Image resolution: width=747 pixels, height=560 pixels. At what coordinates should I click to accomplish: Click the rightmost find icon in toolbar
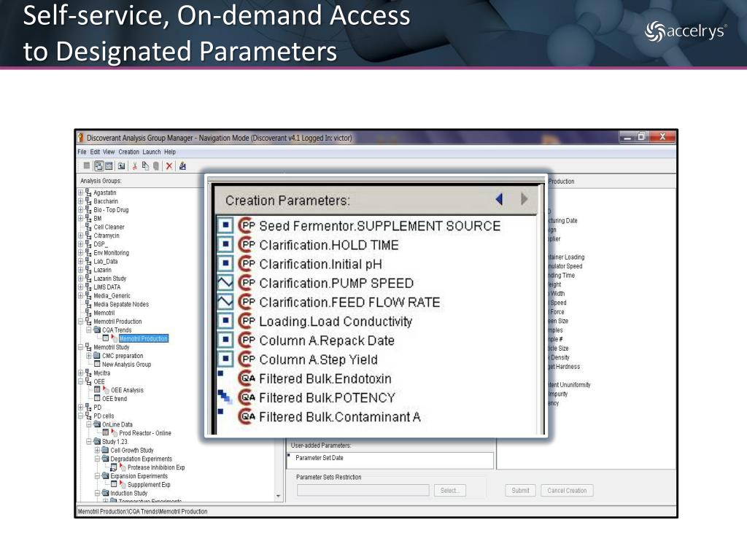[x=182, y=166]
